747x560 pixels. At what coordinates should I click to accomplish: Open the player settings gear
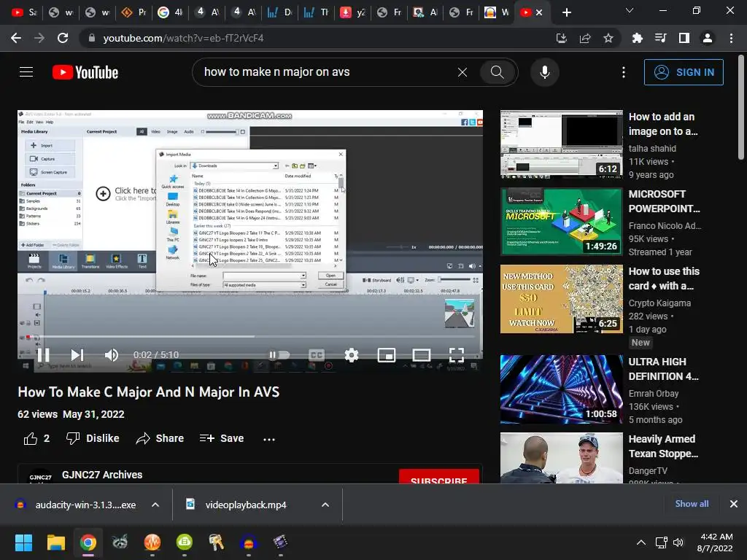pos(351,355)
